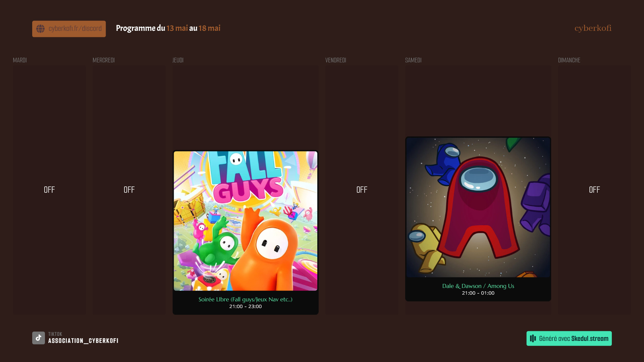Select the ASSOCIATION_CYBERKOFI TikTok handle
This screenshot has width=644, height=362.
(83, 341)
